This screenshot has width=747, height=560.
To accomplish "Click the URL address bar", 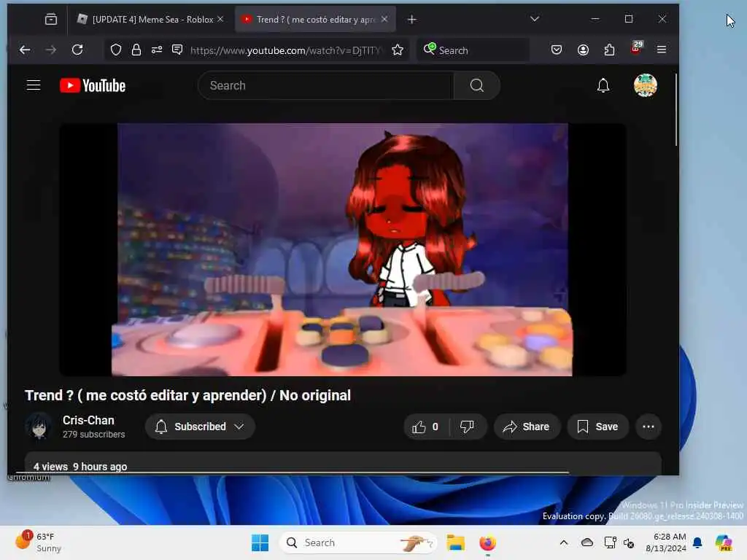I will tap(286, 50).
